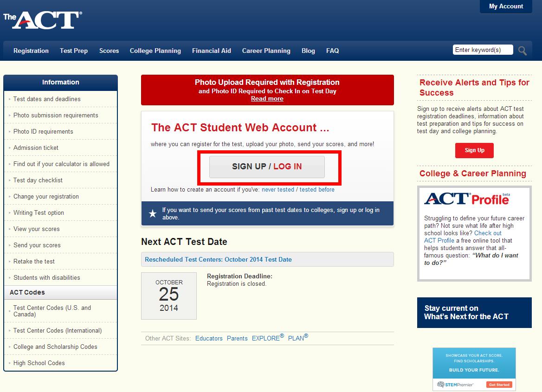Screen dimensions: 542x392
Task: Visit the Educators site link
Action: point(209,339)
